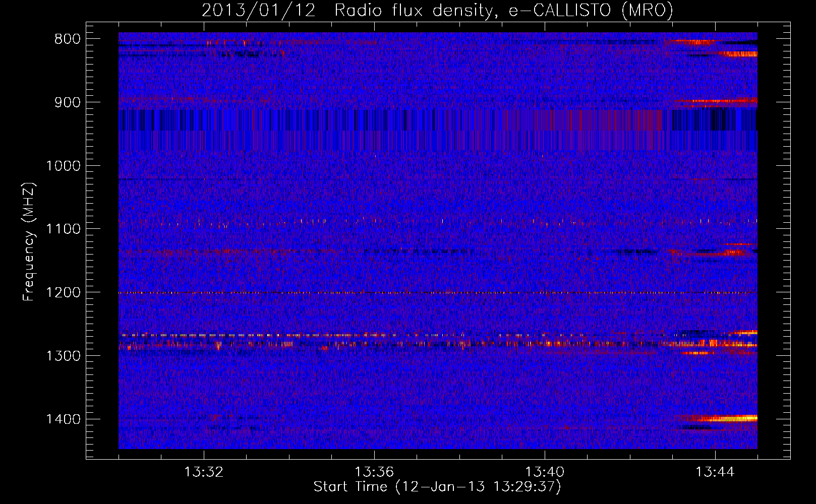Click the date "2013/01/12" in the title

tap(259, 10)
